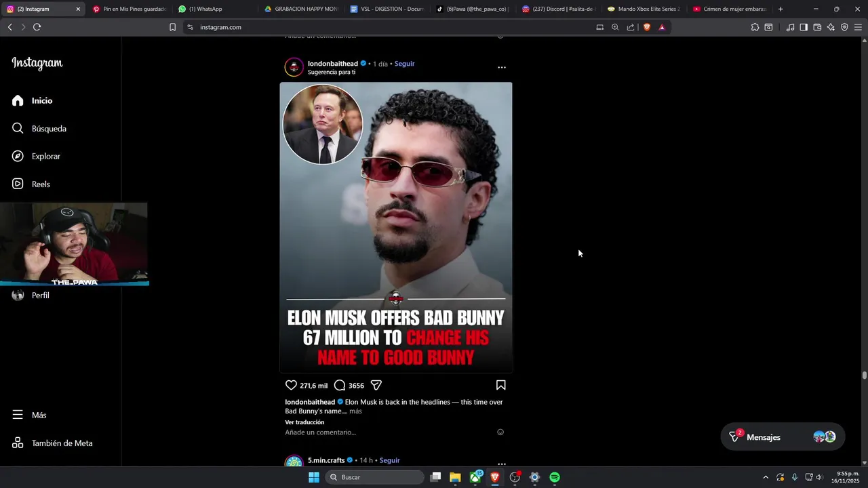Show hidden system tray icons

[766, 477]
